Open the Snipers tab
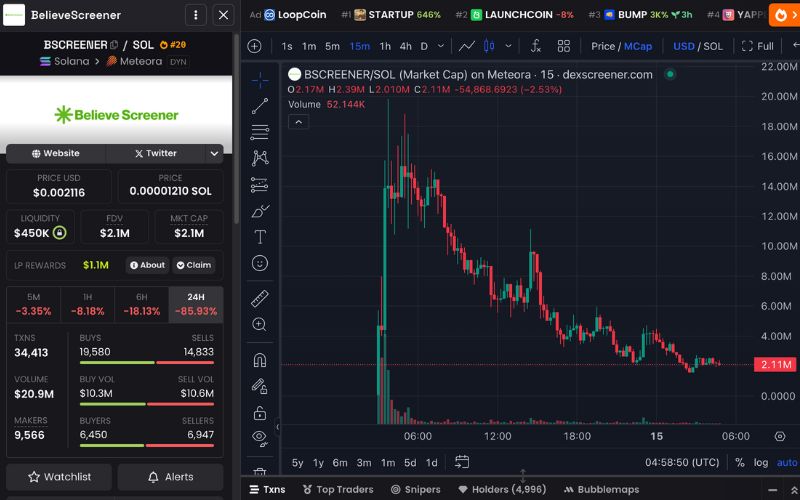 [x=415, y=489]
